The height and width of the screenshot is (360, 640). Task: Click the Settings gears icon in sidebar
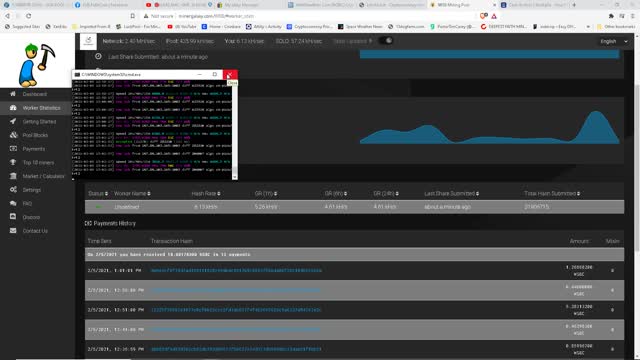pyautogui.click(x=13, y=189)
